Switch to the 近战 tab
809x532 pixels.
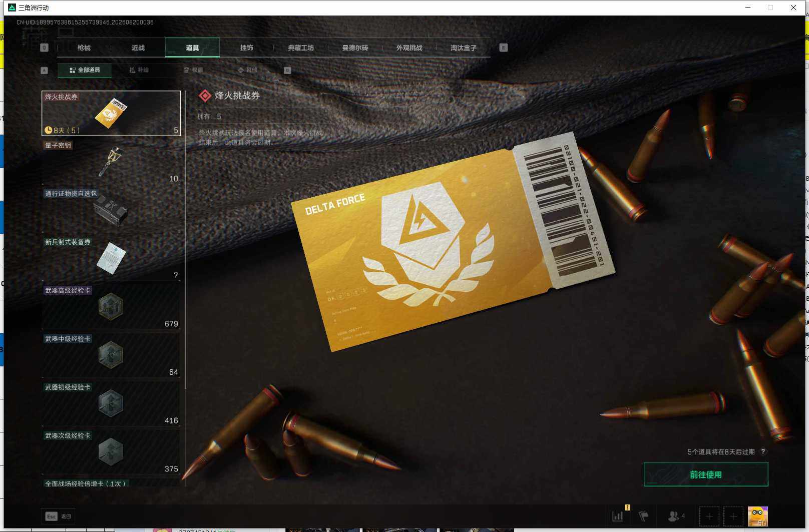click(x=138, y=48)
